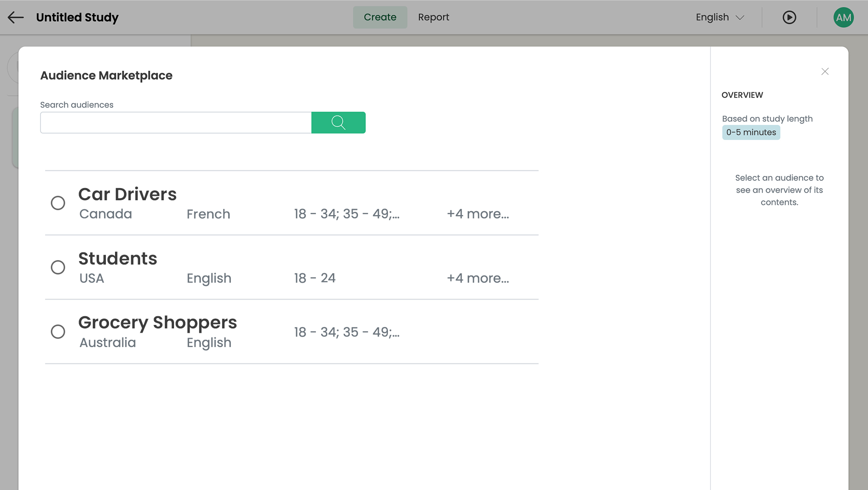
Task: Select the Students audience
Action: (x=58, y=267)
